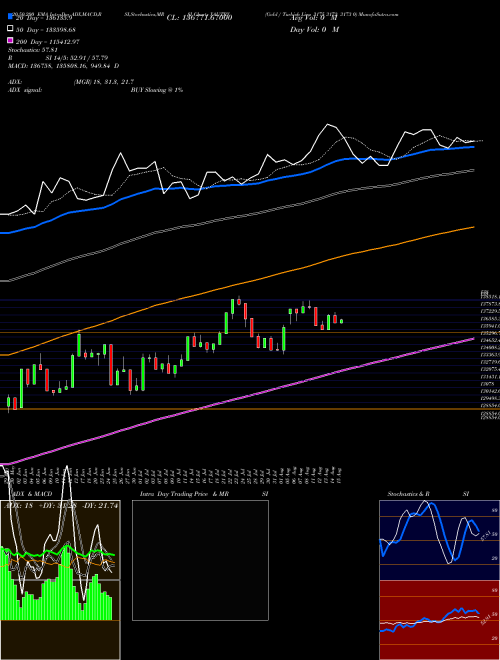The height and width of the screenshot is (660, 500).
Task: Click the BUY Slowing signal text
Action: coord(157,90)
